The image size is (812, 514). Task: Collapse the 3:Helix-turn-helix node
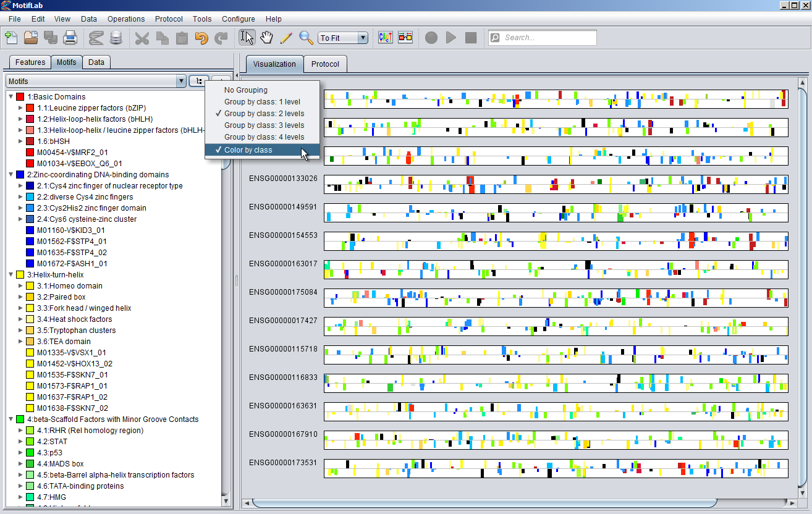pyautogui.click(x=11, y=275)
